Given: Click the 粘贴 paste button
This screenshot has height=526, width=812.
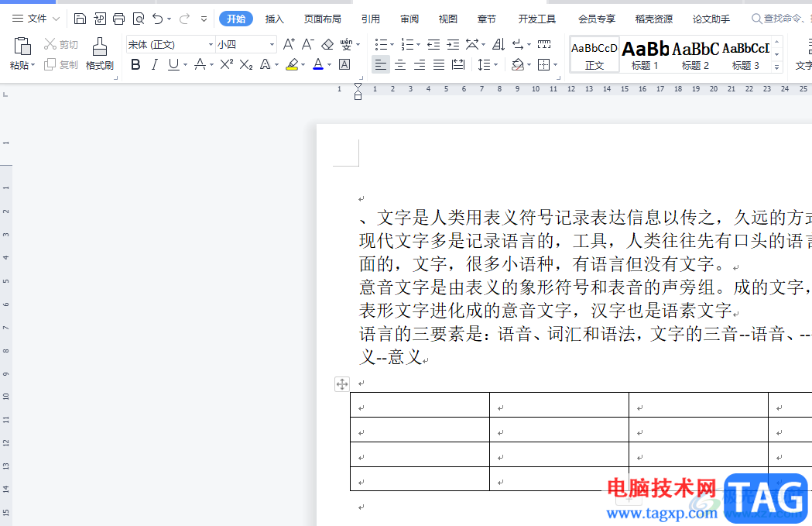Looking at the screenshot, I should pyautogui.click(x=22, y=53).
